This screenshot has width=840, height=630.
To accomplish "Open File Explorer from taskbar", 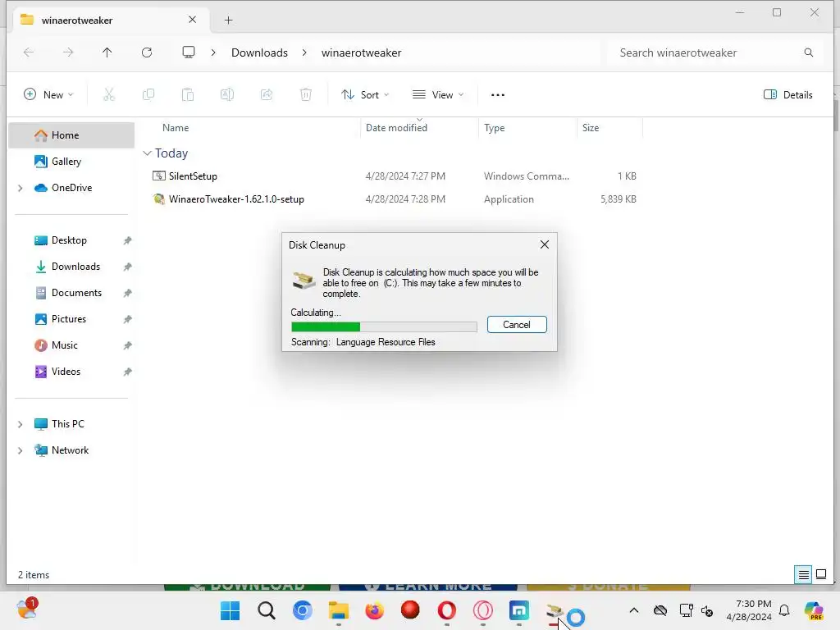I will [339, 610].
